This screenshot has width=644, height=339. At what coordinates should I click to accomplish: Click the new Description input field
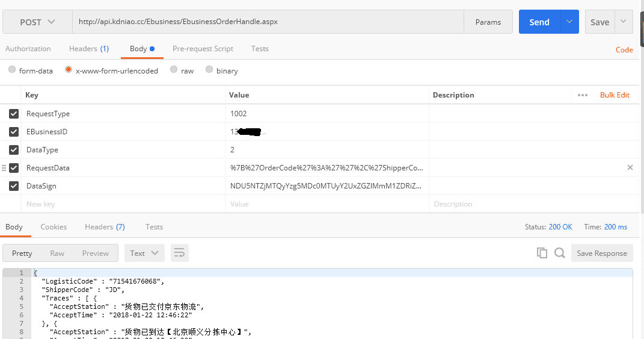[534, 204]
